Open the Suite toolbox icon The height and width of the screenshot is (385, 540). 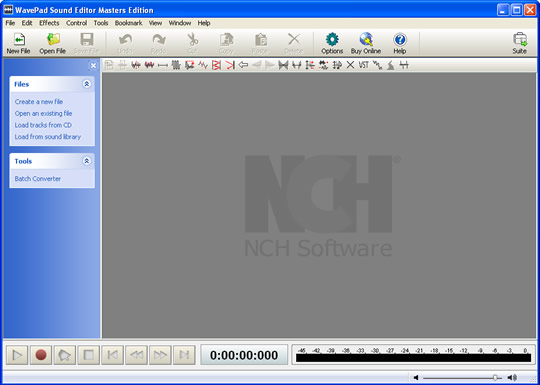point(520,39)
